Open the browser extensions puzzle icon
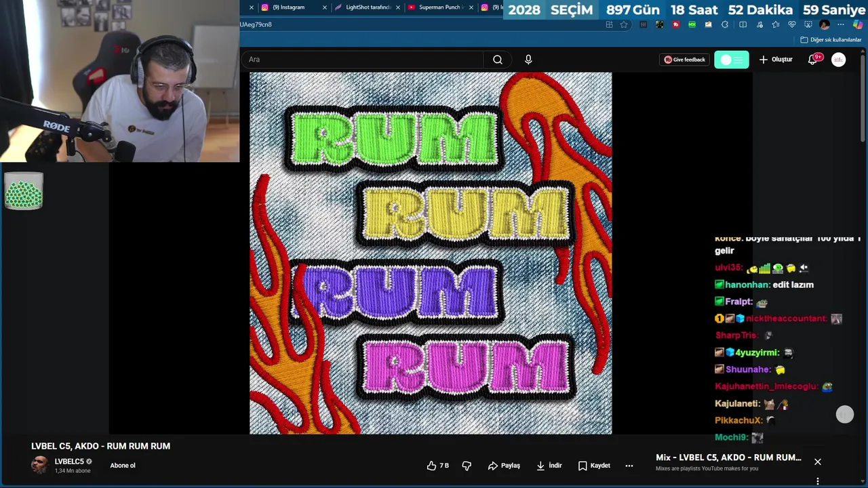868x488 pixels. [x=725, y=24]
